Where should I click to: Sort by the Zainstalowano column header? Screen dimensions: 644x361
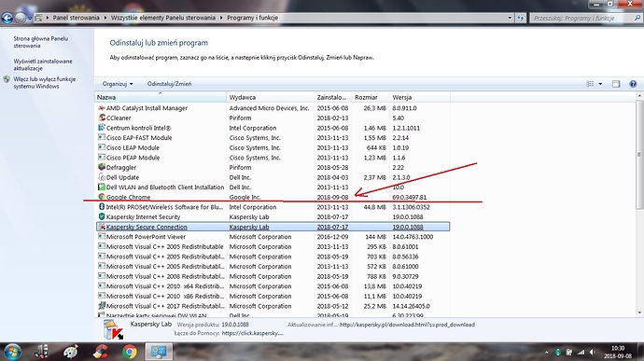(333, 97)
